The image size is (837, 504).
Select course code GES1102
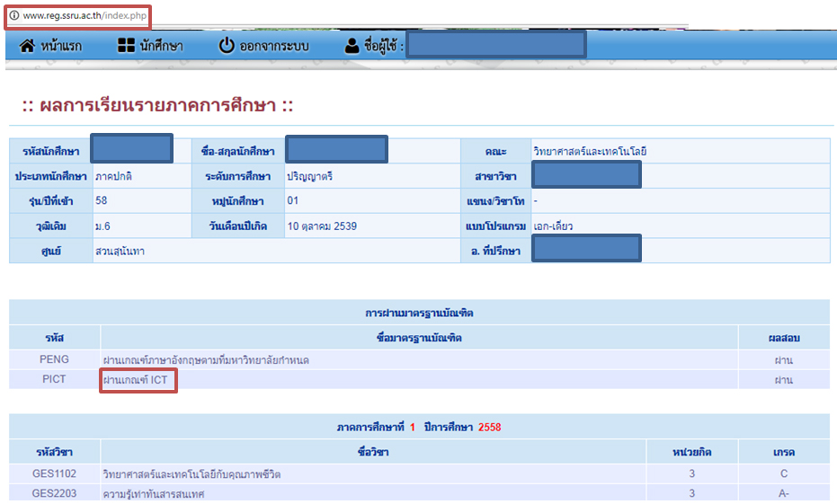point(55,473)
